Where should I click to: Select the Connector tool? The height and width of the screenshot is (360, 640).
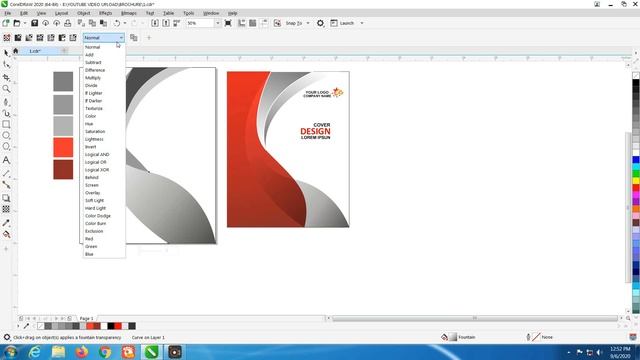click(x=6, y=185)
